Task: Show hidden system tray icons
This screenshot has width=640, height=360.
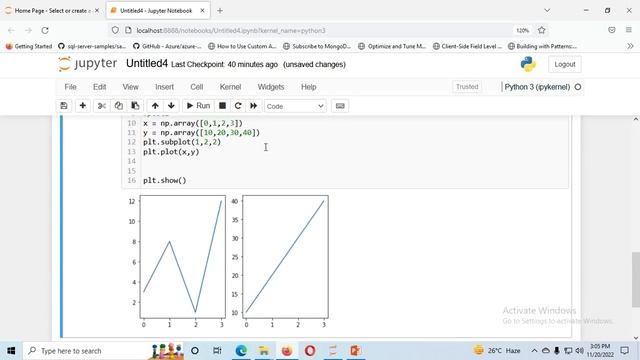Action: tap(534, 351)
